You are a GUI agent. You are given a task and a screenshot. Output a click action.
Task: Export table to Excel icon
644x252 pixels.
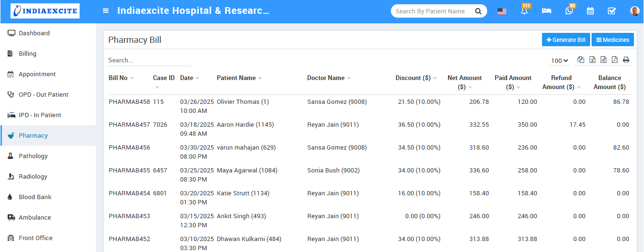592,60
